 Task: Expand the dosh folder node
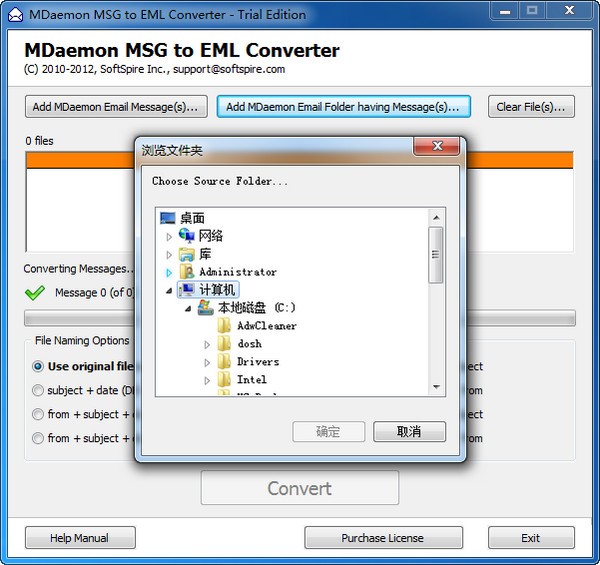[x=207, y=345]
